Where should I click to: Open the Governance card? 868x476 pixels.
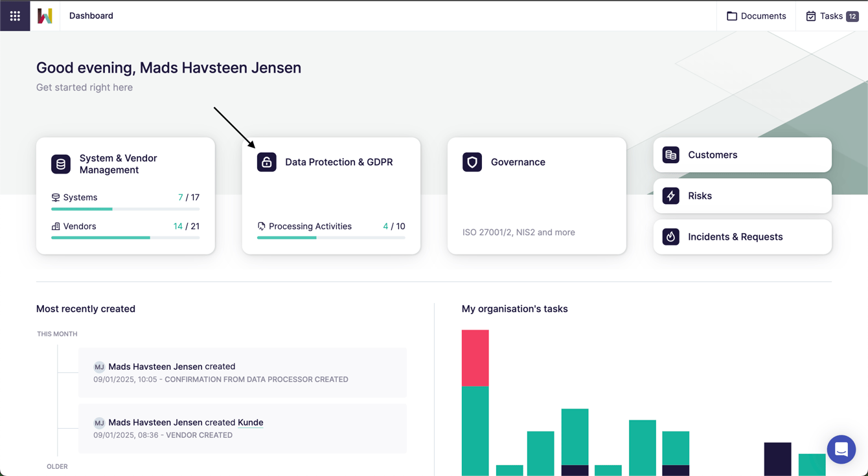click(x=536, y=194)
